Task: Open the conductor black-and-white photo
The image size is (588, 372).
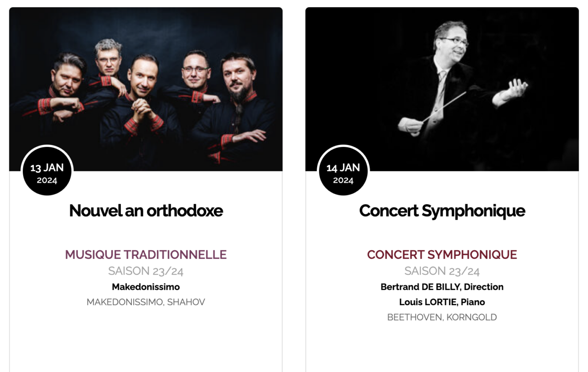Action: point(442,89)
